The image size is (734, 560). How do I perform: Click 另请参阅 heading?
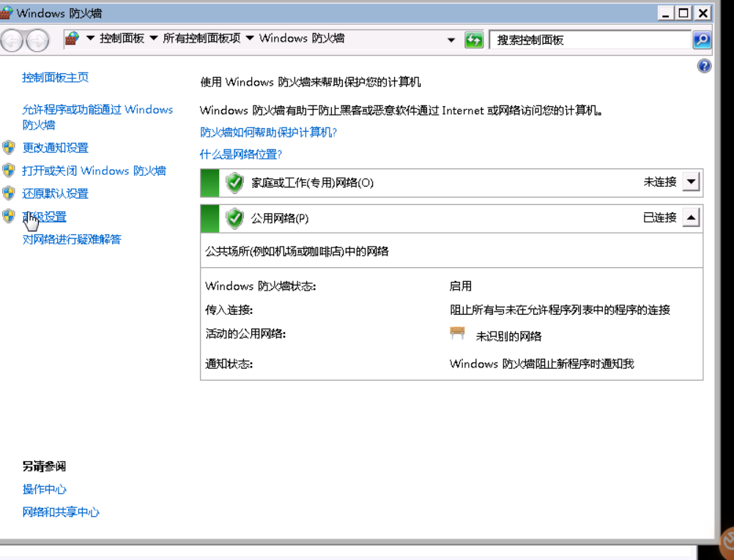(44, 466)
